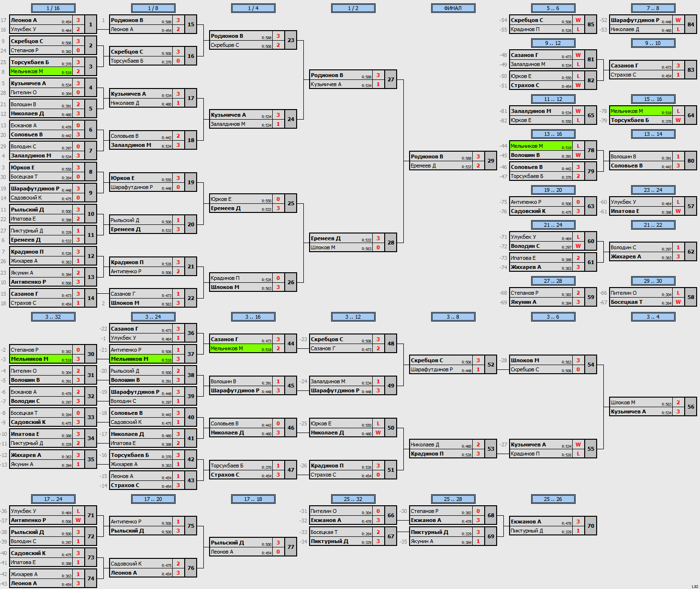Select Босецкая Т in match 58
The width and height of the screenshot is (700, 589).
coord(641,302)
